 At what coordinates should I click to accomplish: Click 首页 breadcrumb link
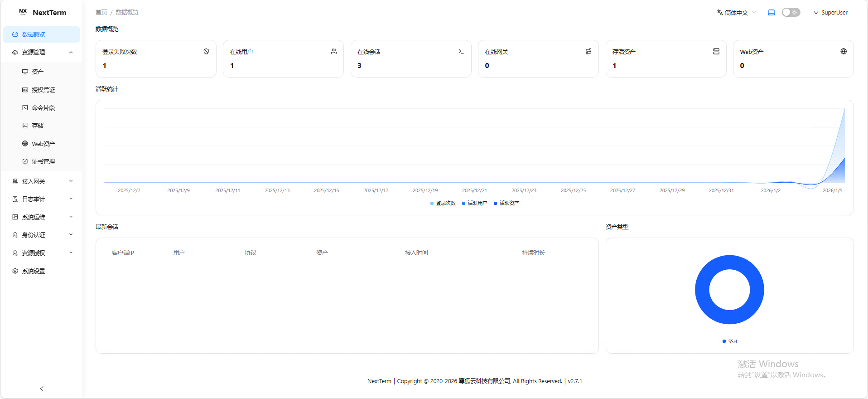tap(101, 12)
